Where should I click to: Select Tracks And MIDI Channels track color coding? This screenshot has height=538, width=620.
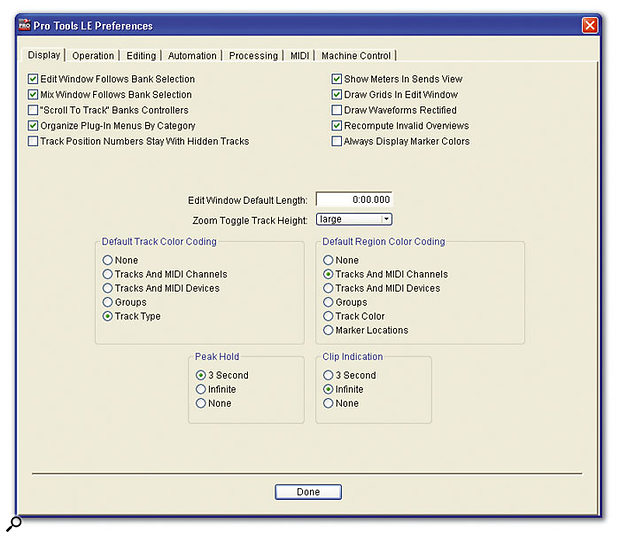(108, 274)
